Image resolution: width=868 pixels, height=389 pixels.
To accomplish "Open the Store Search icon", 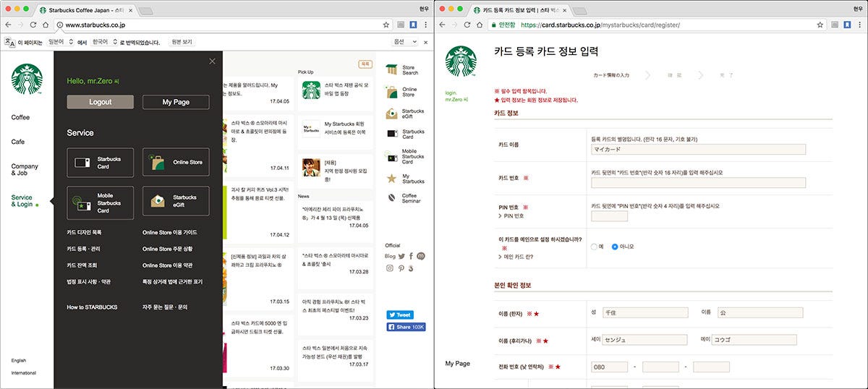I will coord(391,69).
